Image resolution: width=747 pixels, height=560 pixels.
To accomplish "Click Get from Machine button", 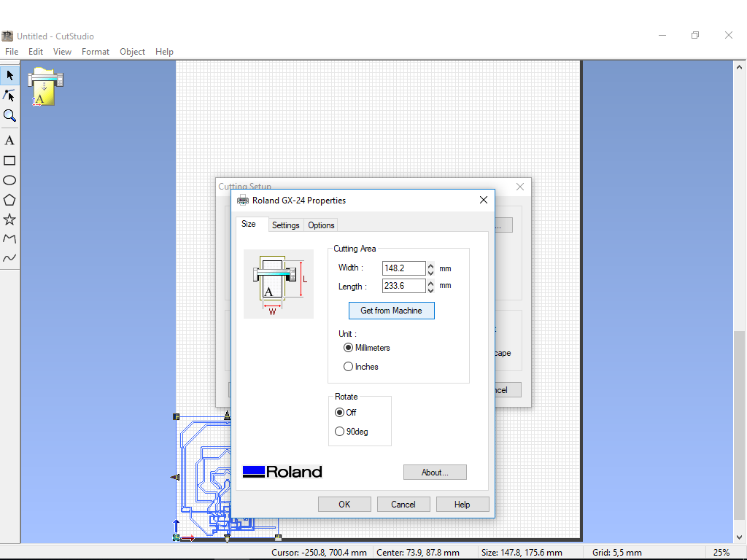I will (x=392, y=311).
